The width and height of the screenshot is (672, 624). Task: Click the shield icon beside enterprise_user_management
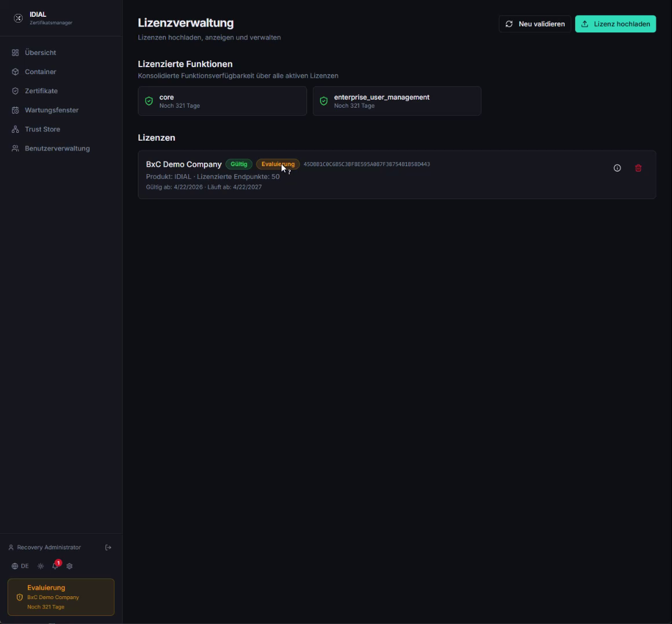[x=324, y=101]
